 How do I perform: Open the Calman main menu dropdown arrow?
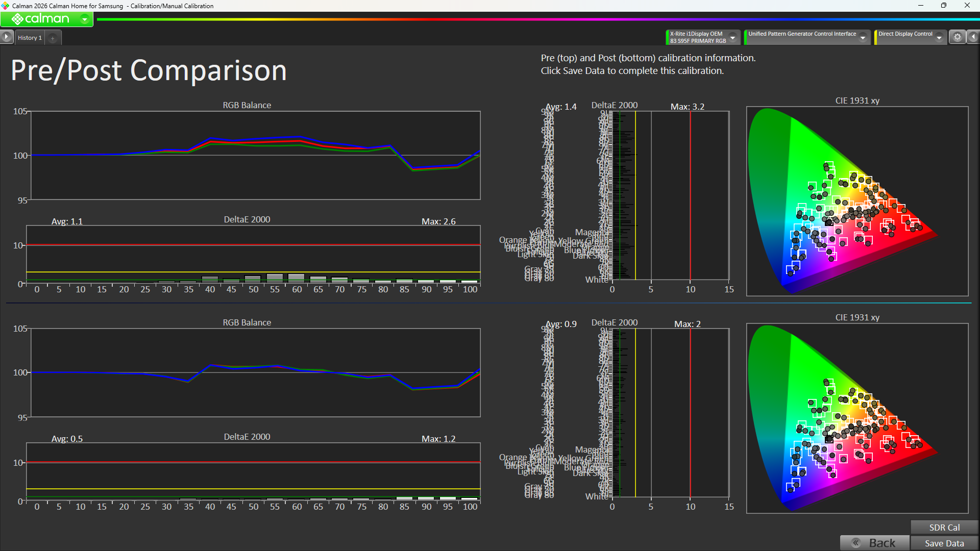coord(85,19)
